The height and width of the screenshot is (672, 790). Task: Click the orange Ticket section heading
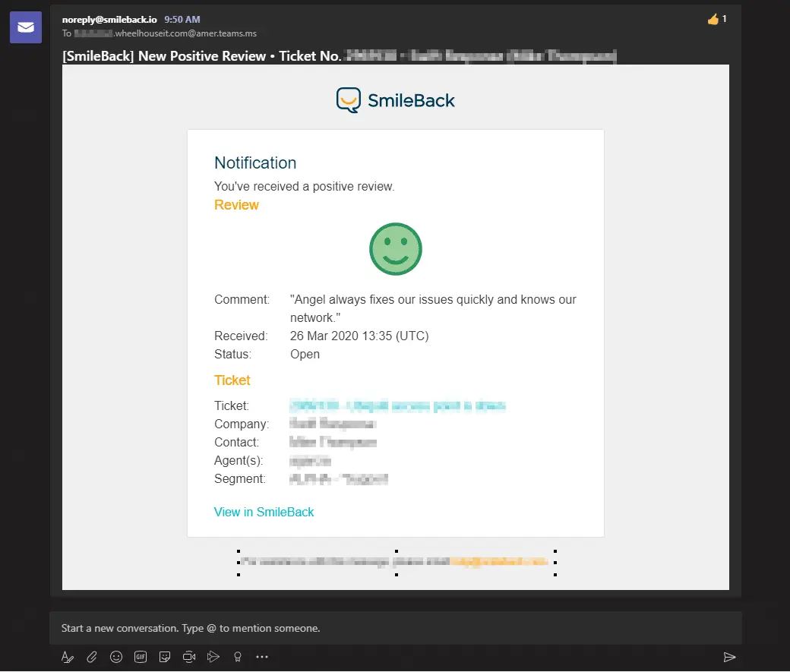coord(232,380)
